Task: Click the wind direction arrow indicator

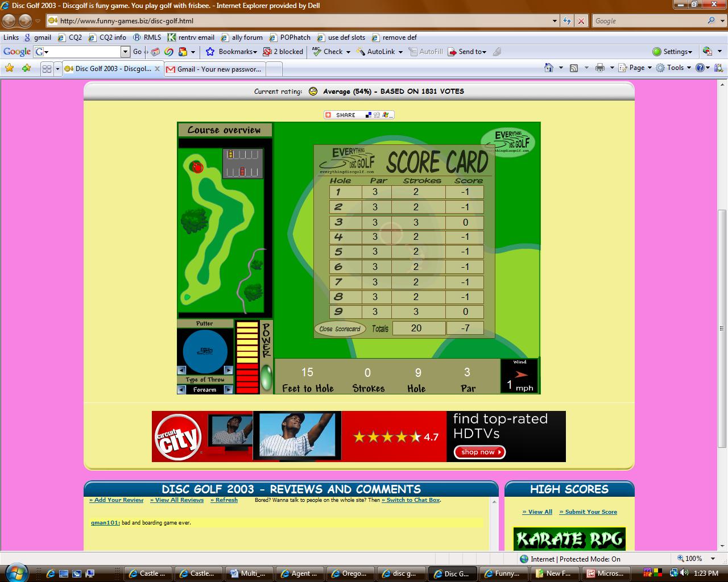Action: click(x=520, y=375)
